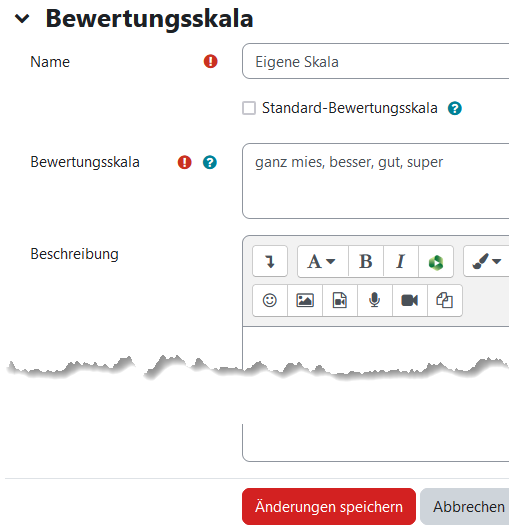Click the required icon next to Name
Screen dimensions: 509x531
tap(210, 62)
